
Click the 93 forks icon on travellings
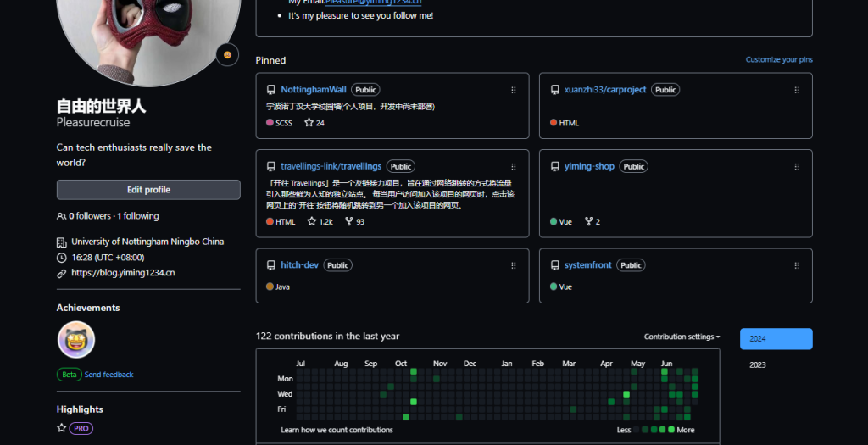[348, 221]
